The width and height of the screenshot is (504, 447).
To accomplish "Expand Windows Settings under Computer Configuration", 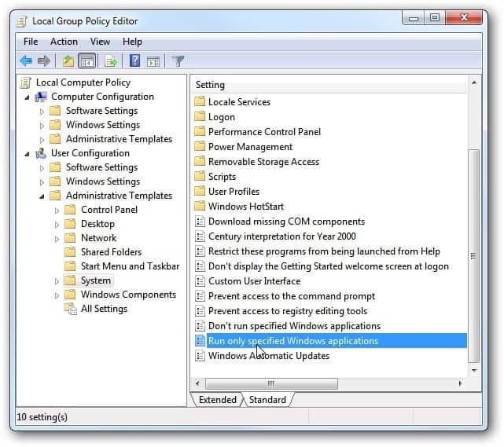I will pyautogui.click(x=42, y=126).
